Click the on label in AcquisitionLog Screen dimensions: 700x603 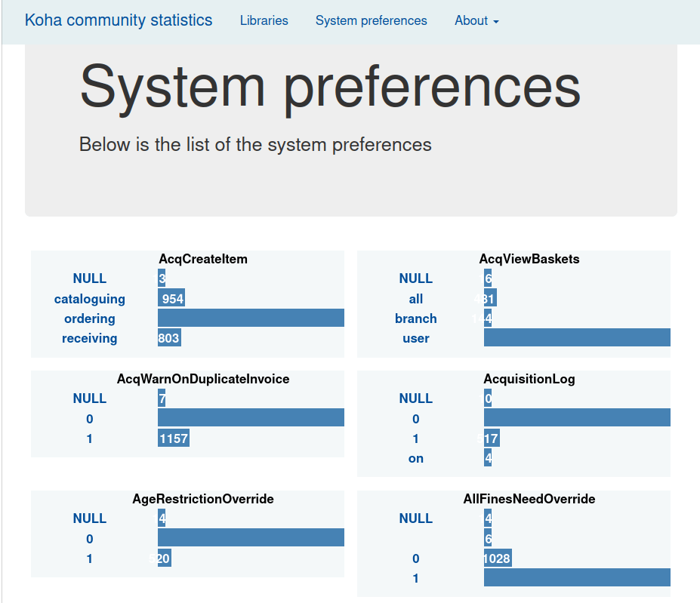[415, 458]
